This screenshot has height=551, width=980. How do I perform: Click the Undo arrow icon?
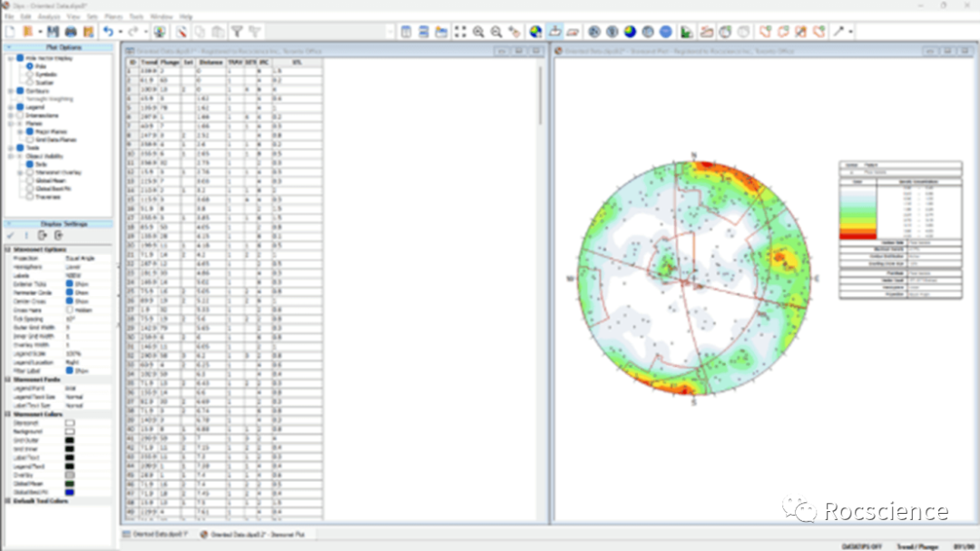tap(108, 32)
